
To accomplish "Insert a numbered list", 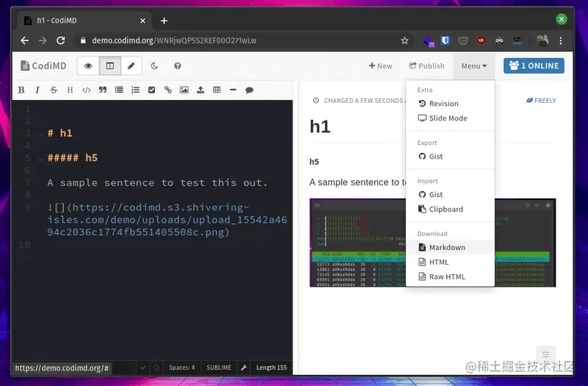I will point(135,90).
